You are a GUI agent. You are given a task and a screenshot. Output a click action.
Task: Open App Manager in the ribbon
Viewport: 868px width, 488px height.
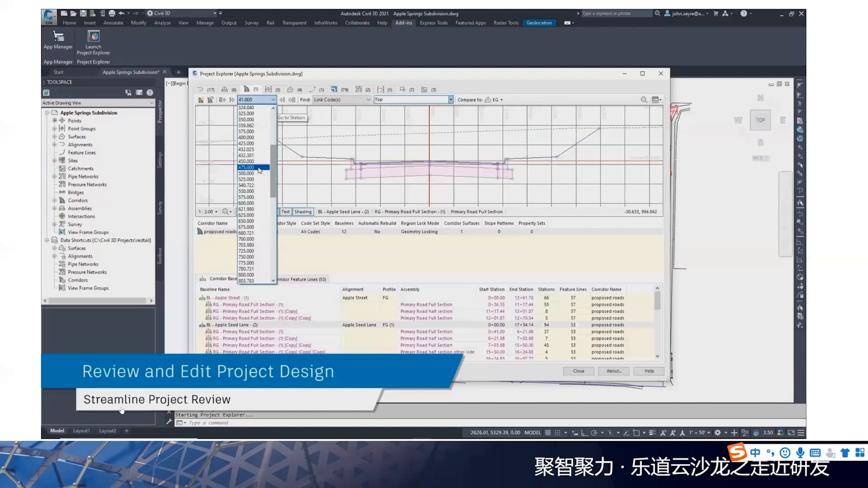58,40
